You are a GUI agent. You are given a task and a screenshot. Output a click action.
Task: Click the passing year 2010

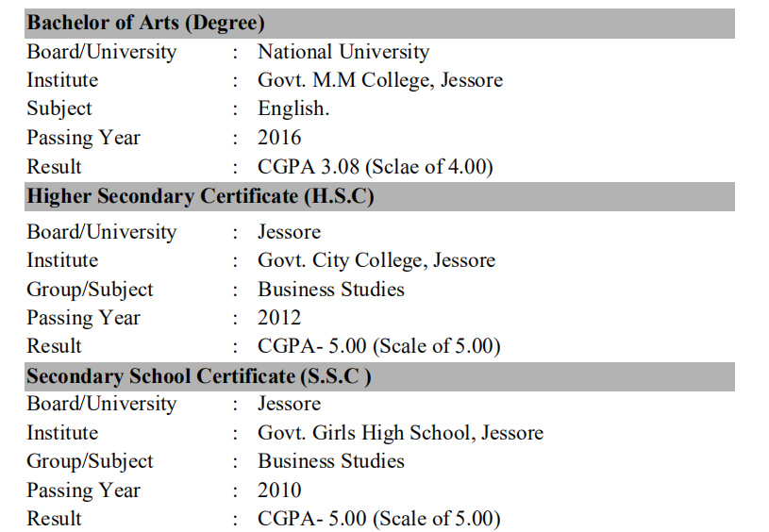tap(279, 490)
